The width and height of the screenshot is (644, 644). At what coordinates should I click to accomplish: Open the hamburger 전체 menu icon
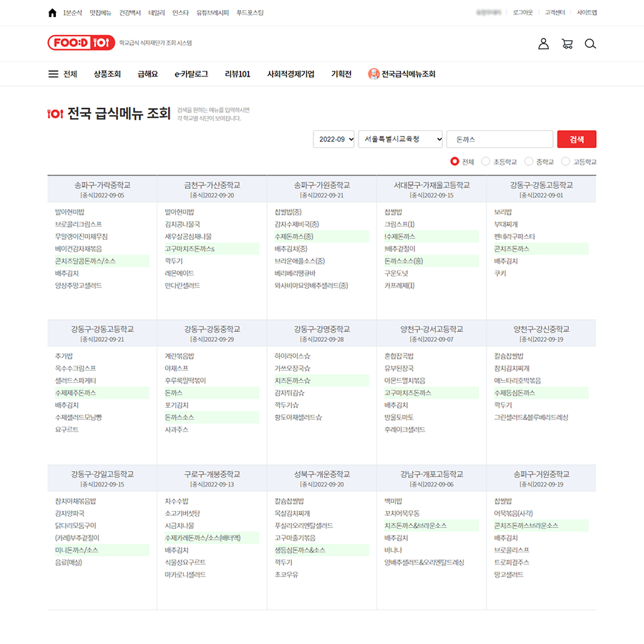click(54, 74)
